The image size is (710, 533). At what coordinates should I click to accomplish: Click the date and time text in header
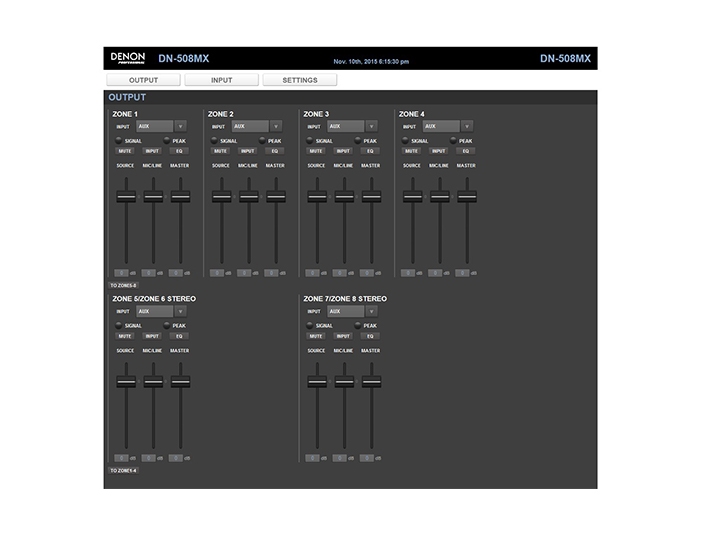tap(371, 62)
